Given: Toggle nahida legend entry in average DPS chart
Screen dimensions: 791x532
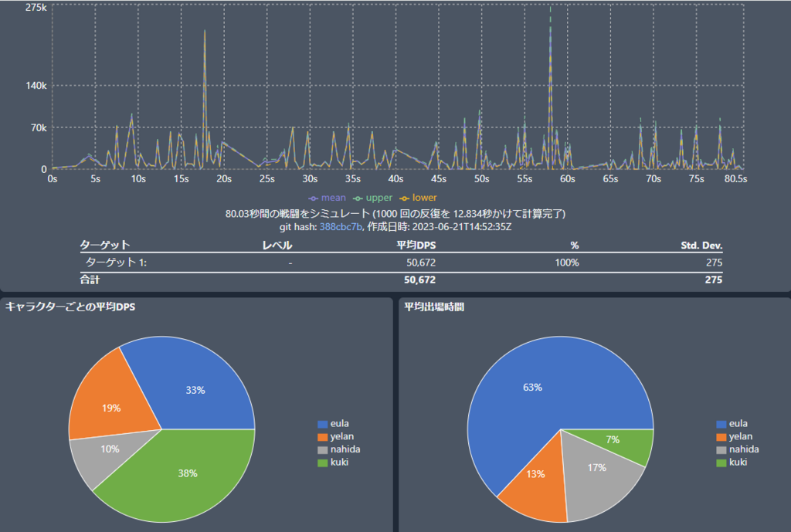Looking at the screenshot, I should [x=338, y=449].
